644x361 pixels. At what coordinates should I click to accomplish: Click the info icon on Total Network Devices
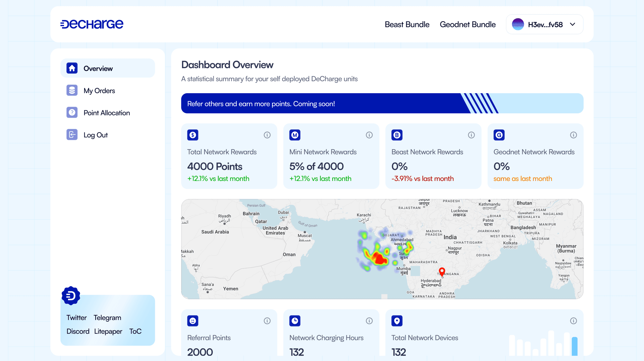pyautogui.click(x=573, y=321)
